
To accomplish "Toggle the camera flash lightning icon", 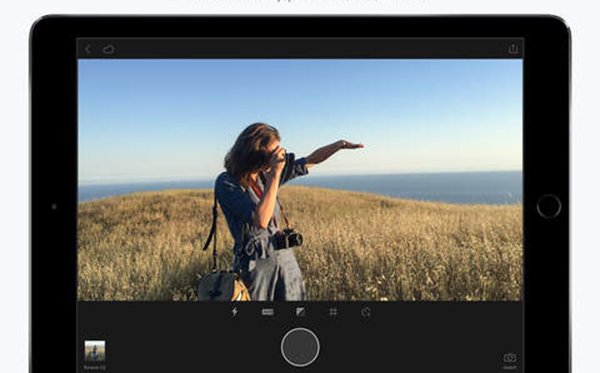I will tap(235, 312).
